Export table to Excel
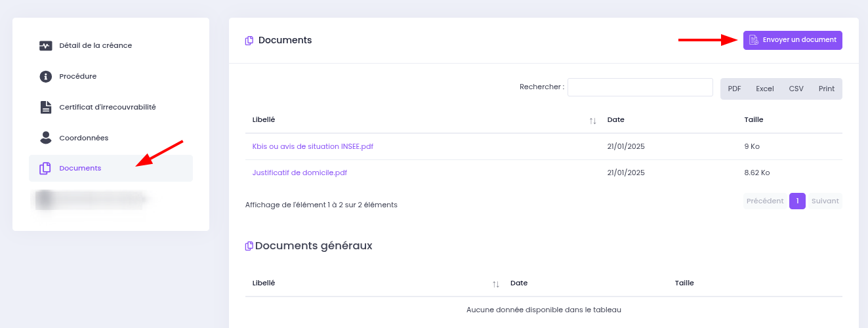Screen dimensions: 868x328 click(x=764, y=89)
